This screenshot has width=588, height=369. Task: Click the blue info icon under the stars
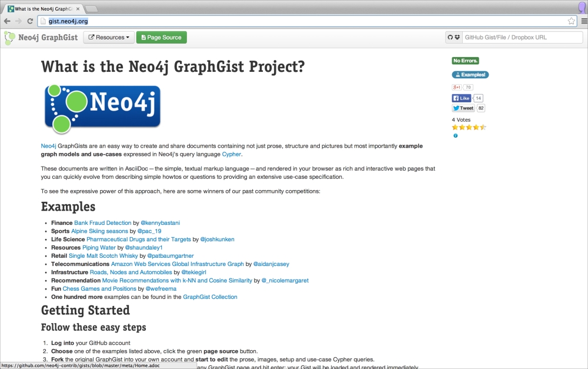(455, 136)
